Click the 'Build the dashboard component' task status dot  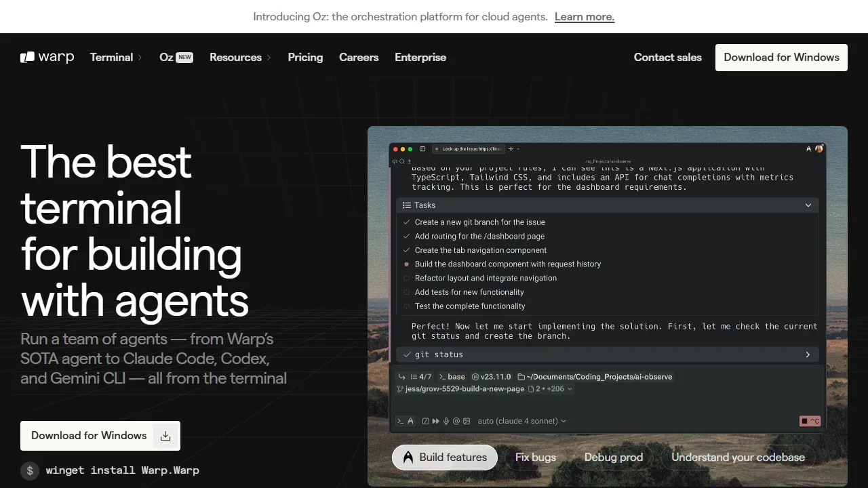click(x=407, y=264)
